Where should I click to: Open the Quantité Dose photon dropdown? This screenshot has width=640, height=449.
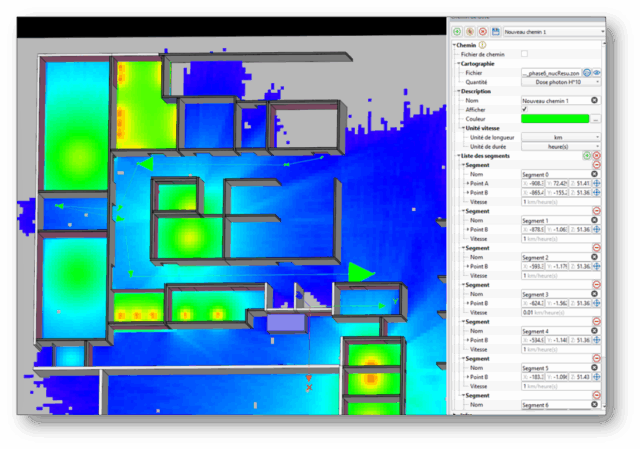(x=561, y=82)
